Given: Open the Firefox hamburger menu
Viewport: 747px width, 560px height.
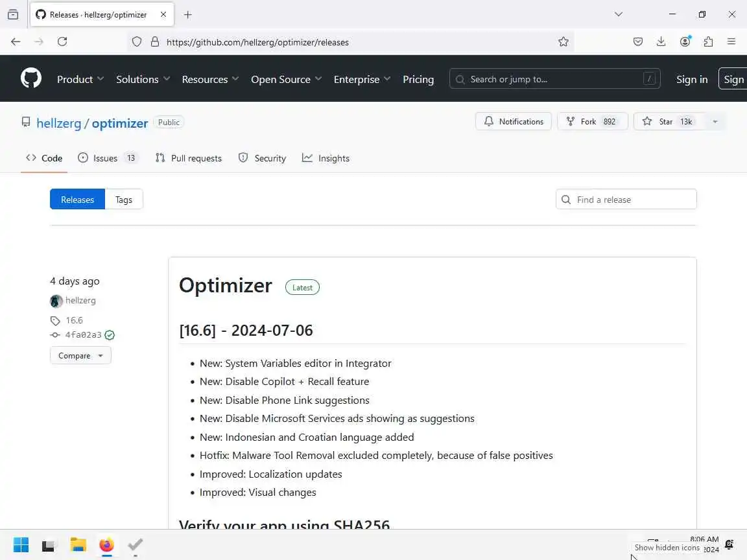Looking at the screenshot, I should pyautogui.click(x=731, y=42).
